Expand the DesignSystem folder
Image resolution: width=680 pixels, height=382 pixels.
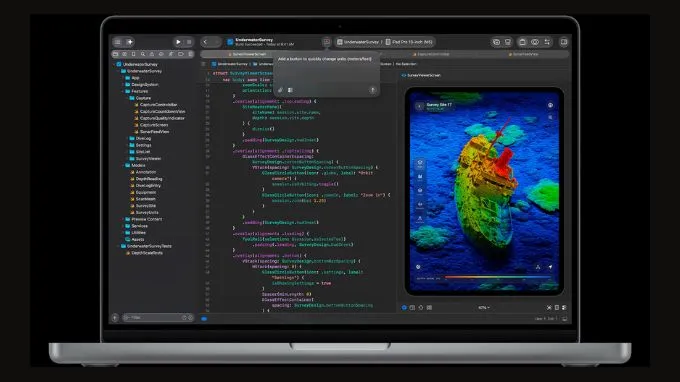pos(123,85)
